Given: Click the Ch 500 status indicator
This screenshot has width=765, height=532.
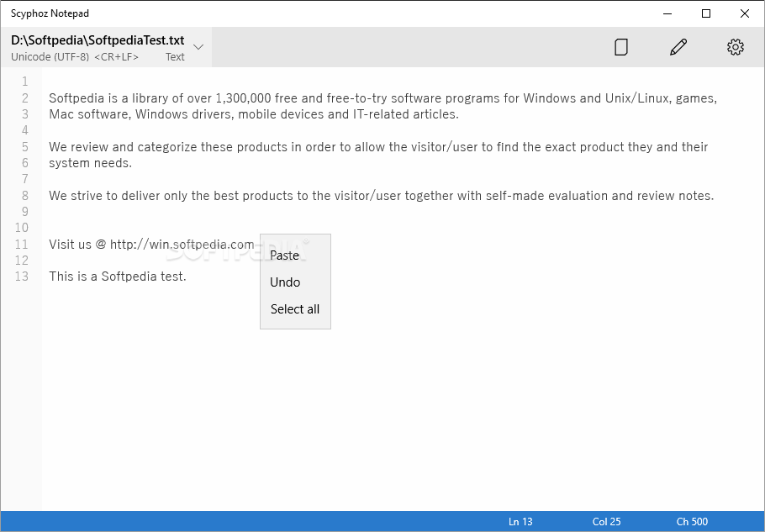Looking at the screenshot, I should tap(692, 521).
